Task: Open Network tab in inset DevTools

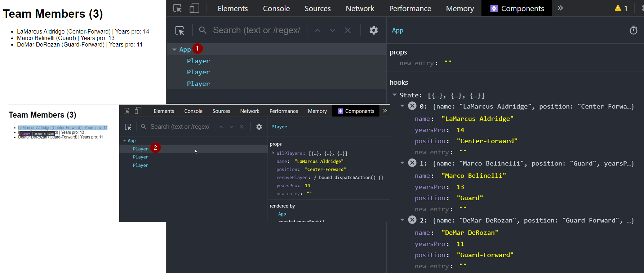Action: 250,111
